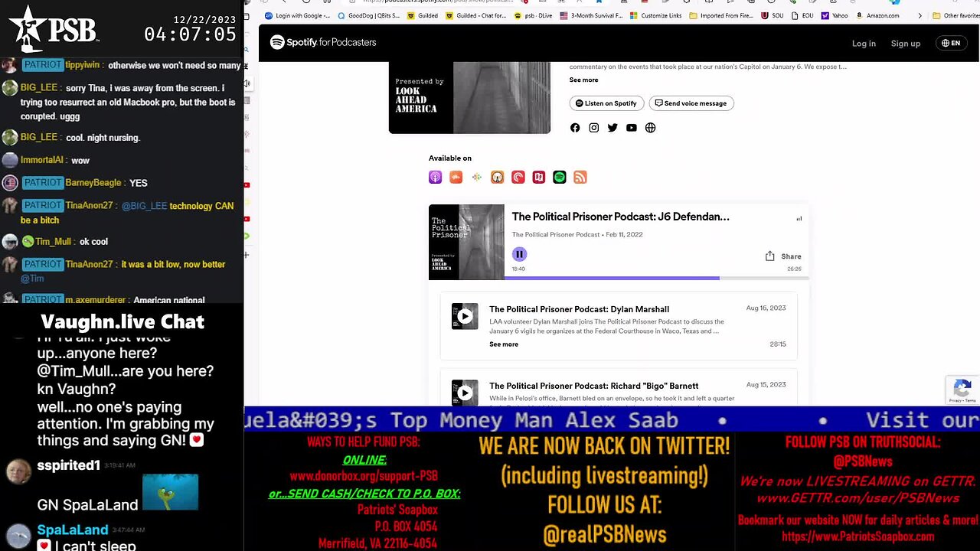Open the 3-Month Survival bookmark

[592, 15]
